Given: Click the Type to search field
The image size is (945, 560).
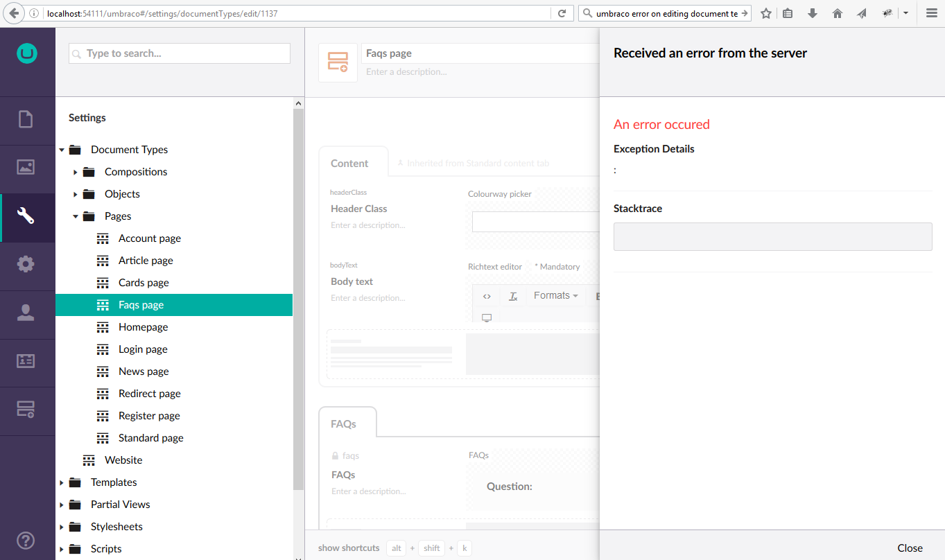Looking at the screenshot, I should coord(180,53).
